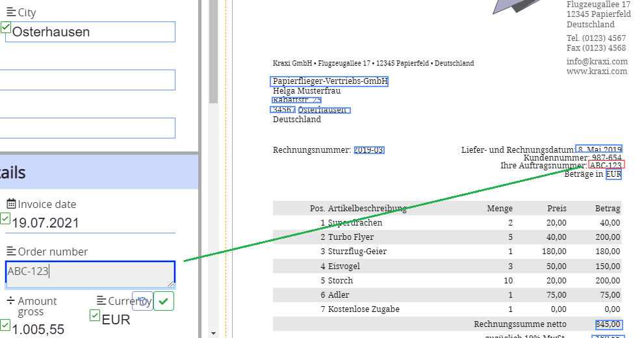644x338 pixels.
Task: Click the divide icon beside Amount gross
Action: click(11, 301)
